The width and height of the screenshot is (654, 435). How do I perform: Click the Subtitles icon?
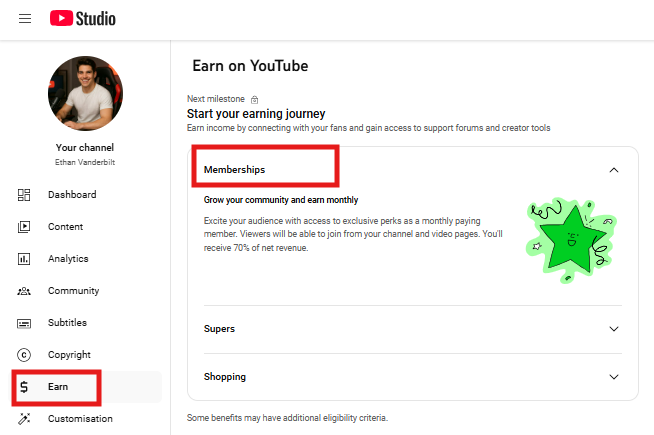24,323
